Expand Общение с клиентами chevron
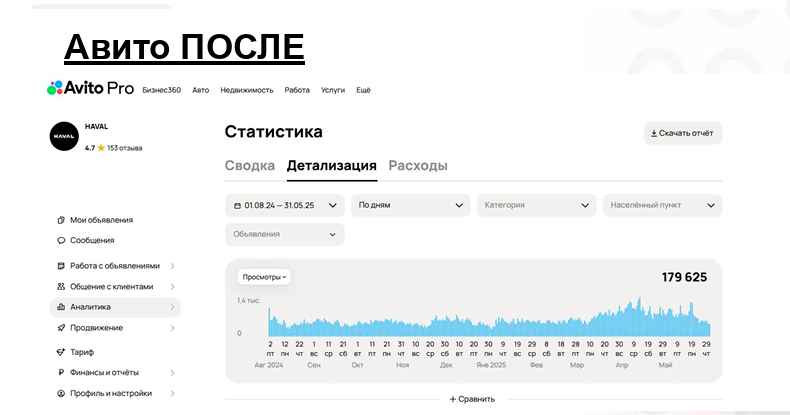Image resolution: width=790 pixels, height=415 pixels. click(x=172, y=287)
